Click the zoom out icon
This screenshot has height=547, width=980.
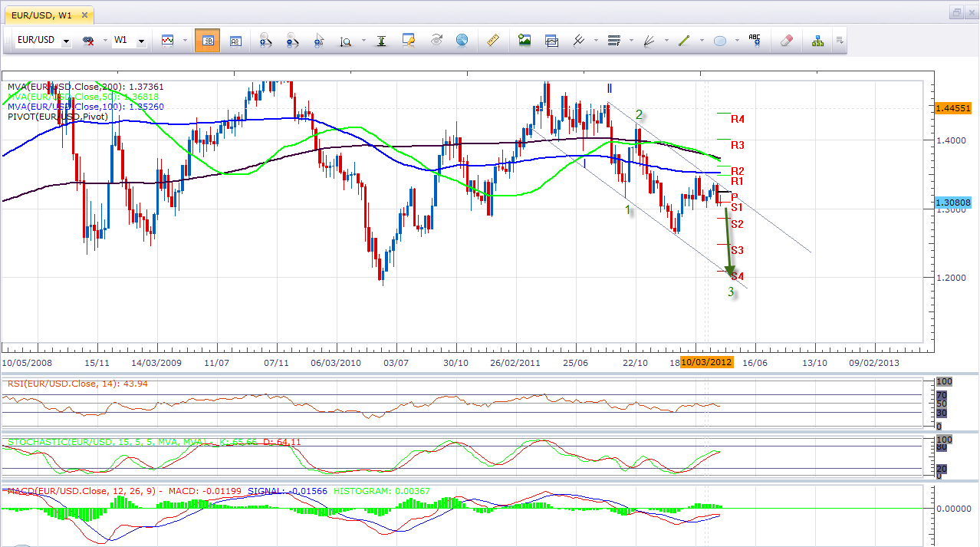point(292,41)
